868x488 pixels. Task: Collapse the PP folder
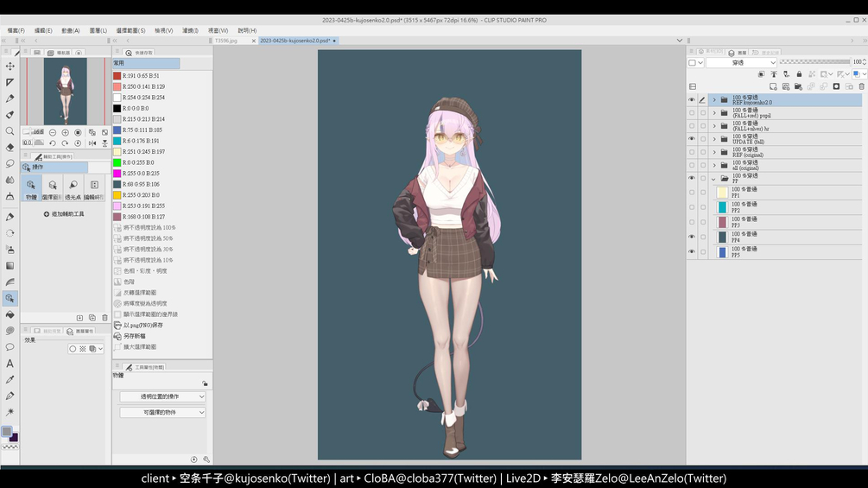[714, 179]
